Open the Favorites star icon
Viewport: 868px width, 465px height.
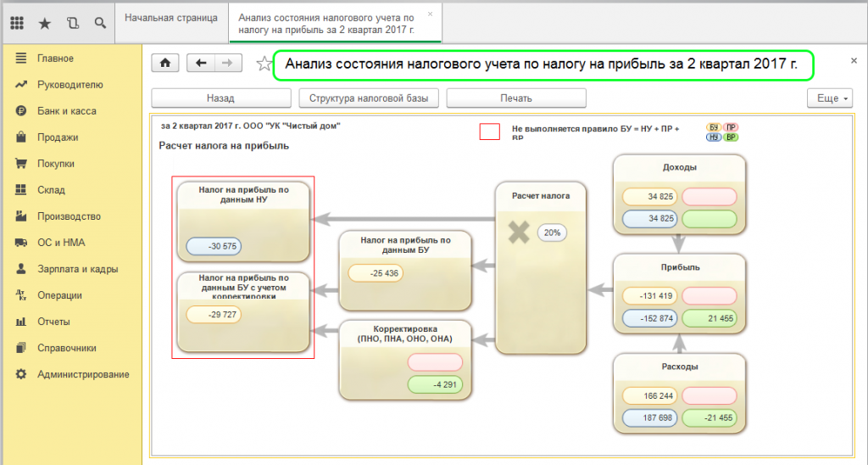click(x=45, y=23)
